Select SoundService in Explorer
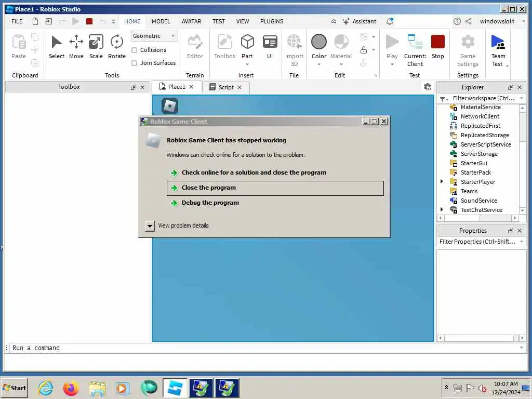The width and height of the screenshot is (532, 399). click(478, 201)
